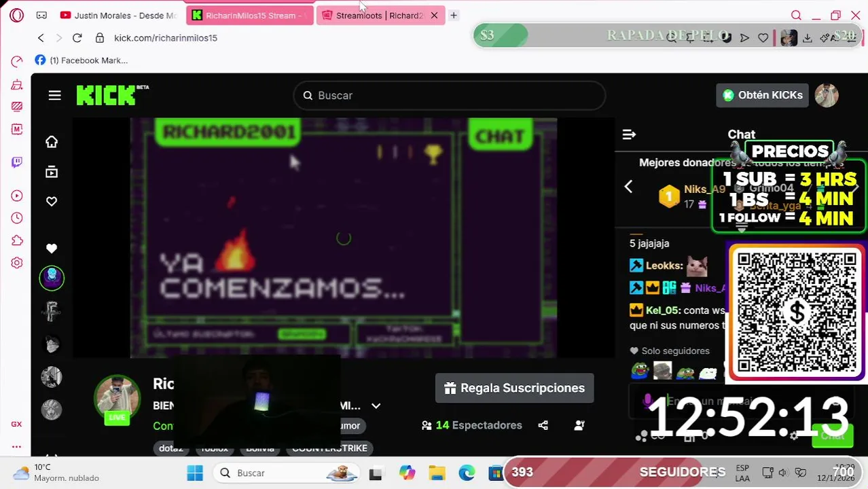Go to previous top donors page arrow
868x489 pixels.
pos(628,187)
